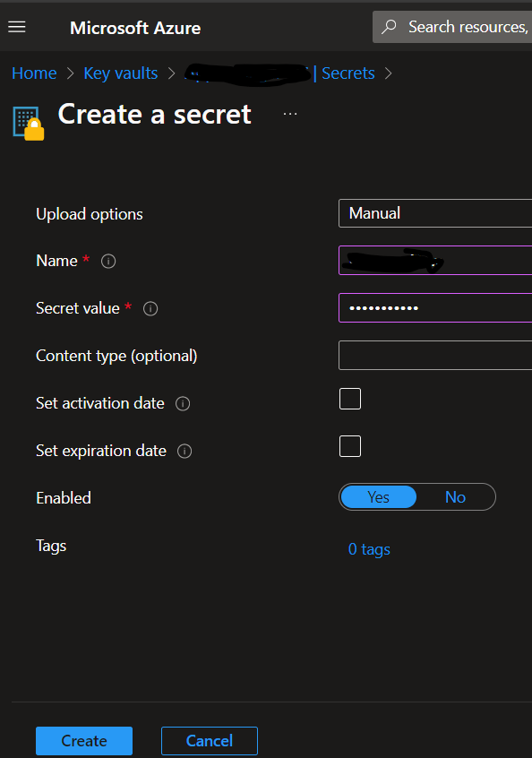Set Enabled to No
This screenshot has width=532, height=758.
455,497
